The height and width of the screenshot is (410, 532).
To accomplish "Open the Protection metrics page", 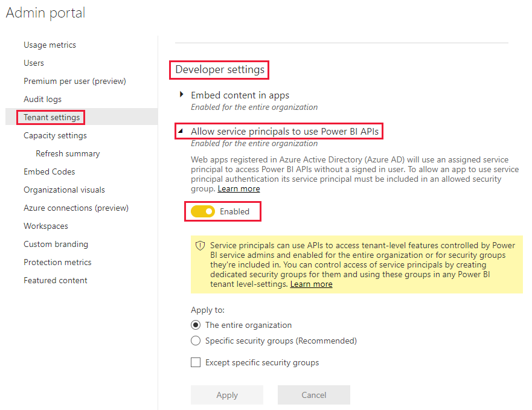I will [57, 262].
